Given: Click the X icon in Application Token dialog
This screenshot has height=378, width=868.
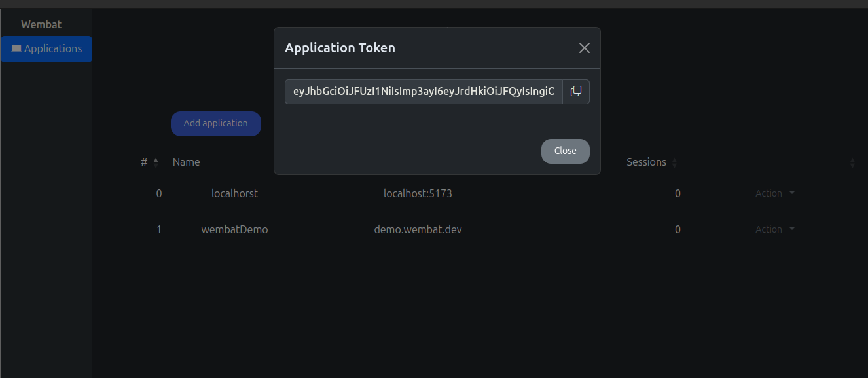Looking at the screenshot, I should point(585,48).
